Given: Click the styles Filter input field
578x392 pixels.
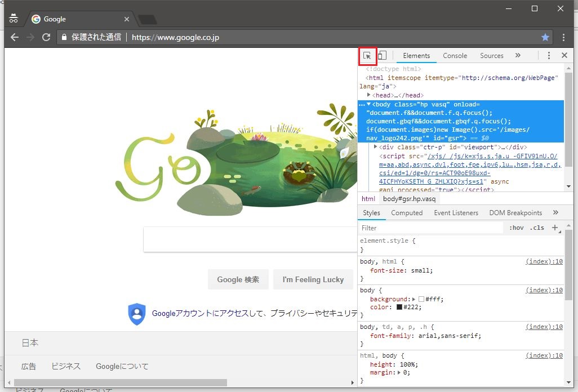Looking at the screenshot, I should pyautogui.click(x=430, y=228).
